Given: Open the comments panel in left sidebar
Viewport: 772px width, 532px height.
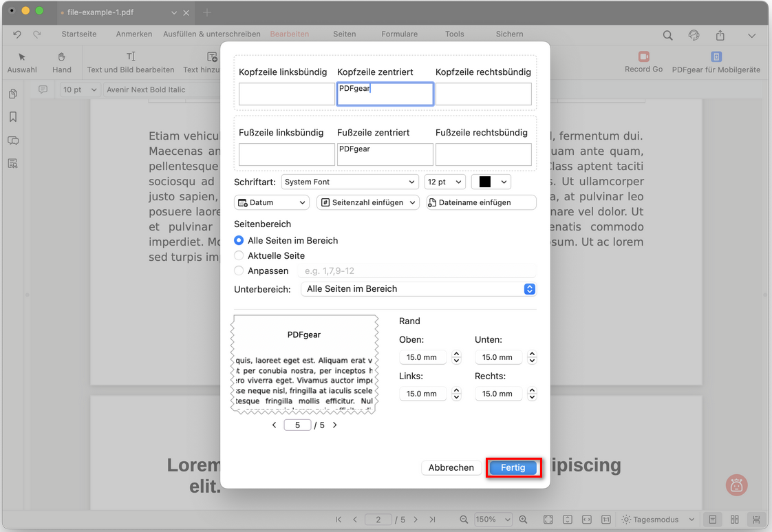Looking at the screenshot, I should pyautogui.click(x=12, y=140).
